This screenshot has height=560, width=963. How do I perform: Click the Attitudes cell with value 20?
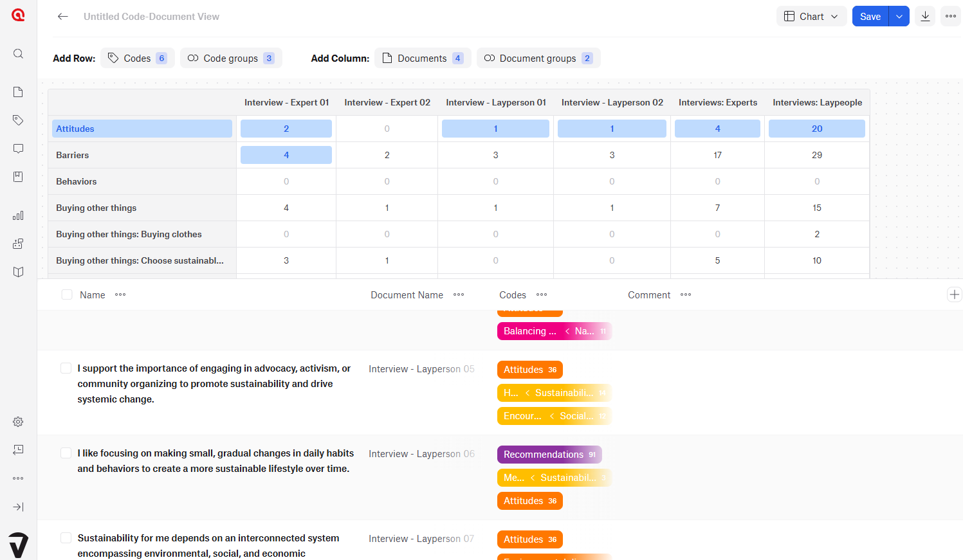pyautogui.click(x=817, y=129)
